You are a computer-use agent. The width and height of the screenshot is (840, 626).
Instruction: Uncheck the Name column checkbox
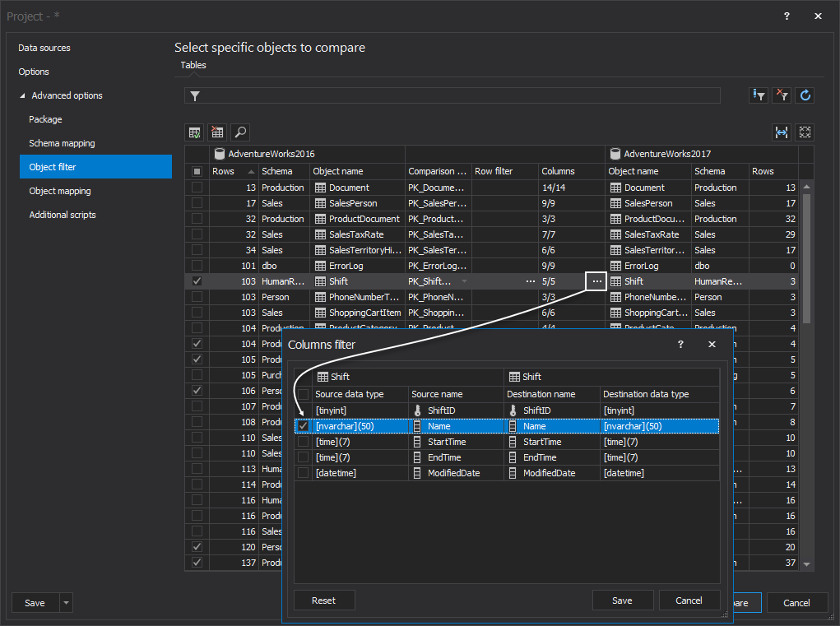point(304,426)
